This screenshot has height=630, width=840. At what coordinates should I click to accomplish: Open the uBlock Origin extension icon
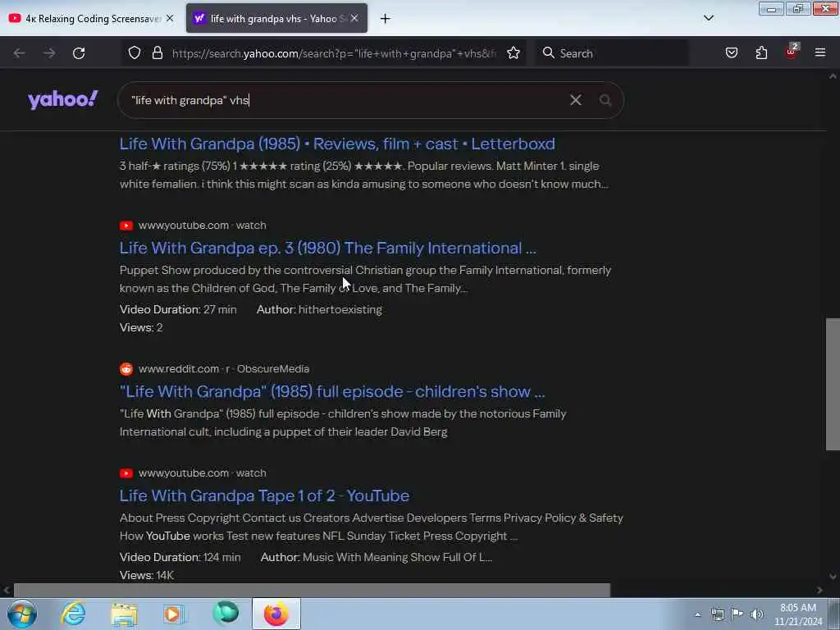coord(792,52)
